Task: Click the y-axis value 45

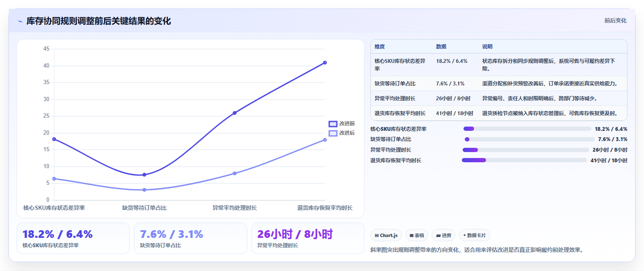Action: tap(47, 49)
